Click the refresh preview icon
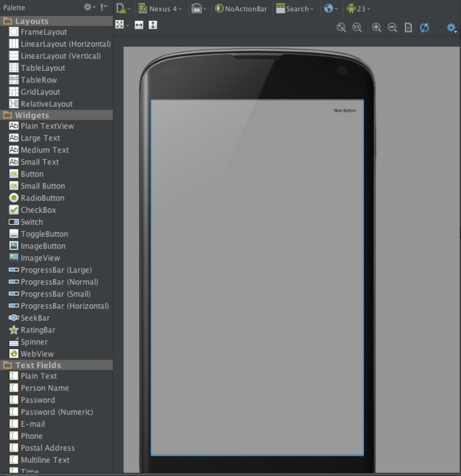The width and height of the screenshot is (461, 476). point(424,28)
